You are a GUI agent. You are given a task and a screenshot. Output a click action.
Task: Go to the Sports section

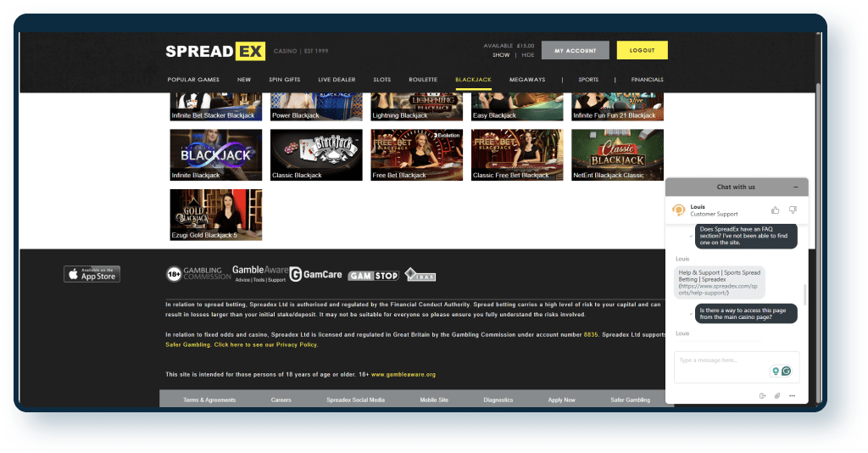588,80
